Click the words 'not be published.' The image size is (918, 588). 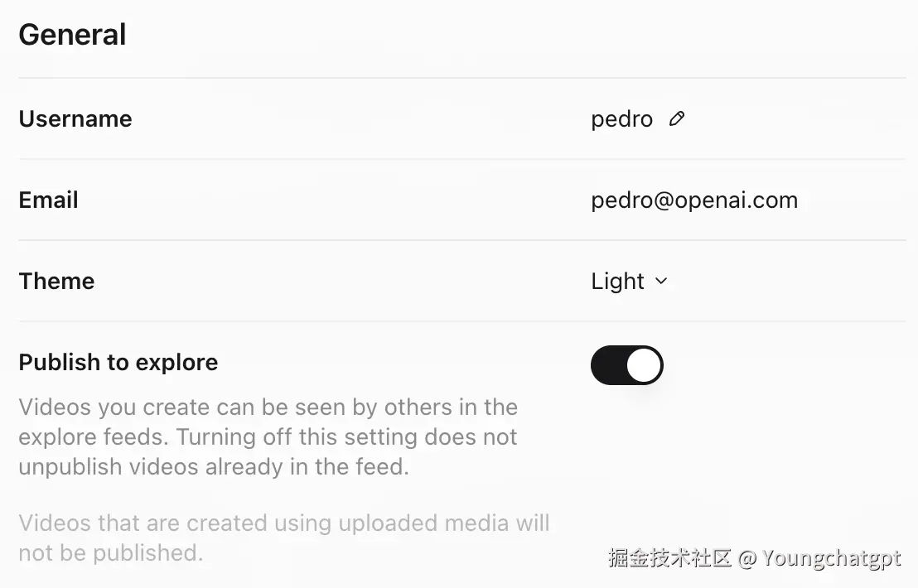110,553
